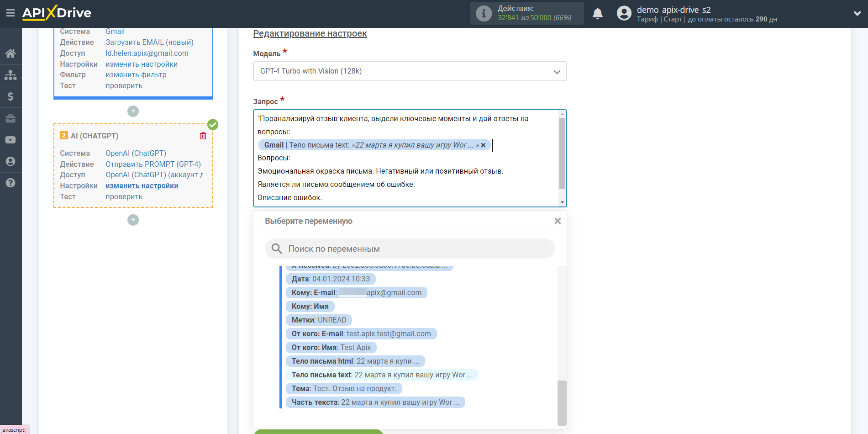Open Gmail 'изменить настройки' link
The height and width of the screenshot is (434, 868).
(142, 64)
